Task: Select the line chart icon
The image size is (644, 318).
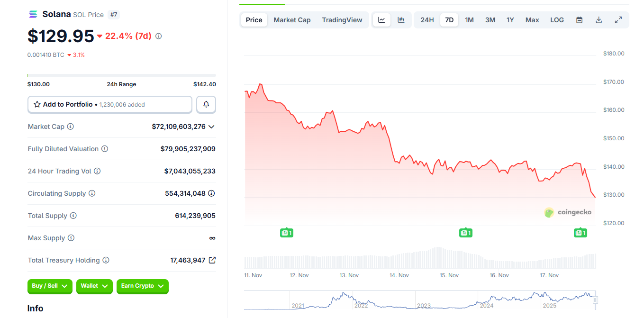Action: (x=381, y=19)
